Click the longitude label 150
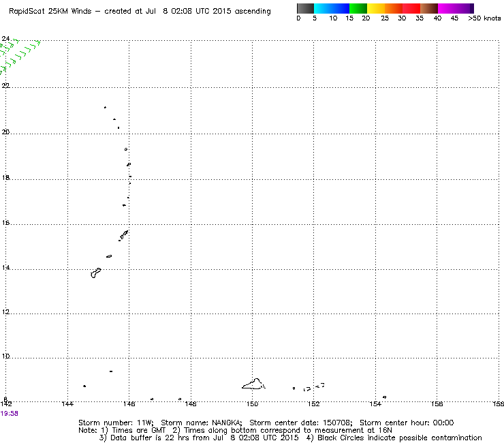Image resolution: width=504 pixels, height=443 pixels. [252, 403]
